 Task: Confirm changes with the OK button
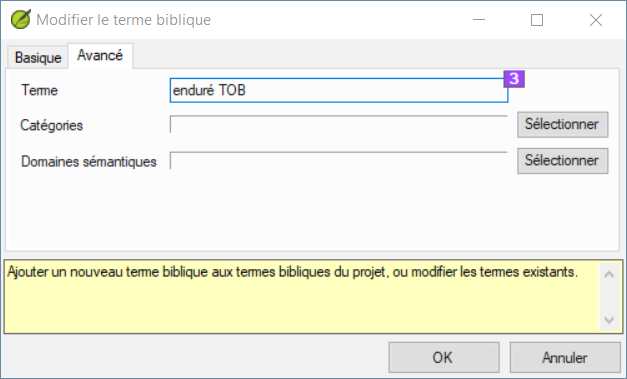[x=444, y=357]
